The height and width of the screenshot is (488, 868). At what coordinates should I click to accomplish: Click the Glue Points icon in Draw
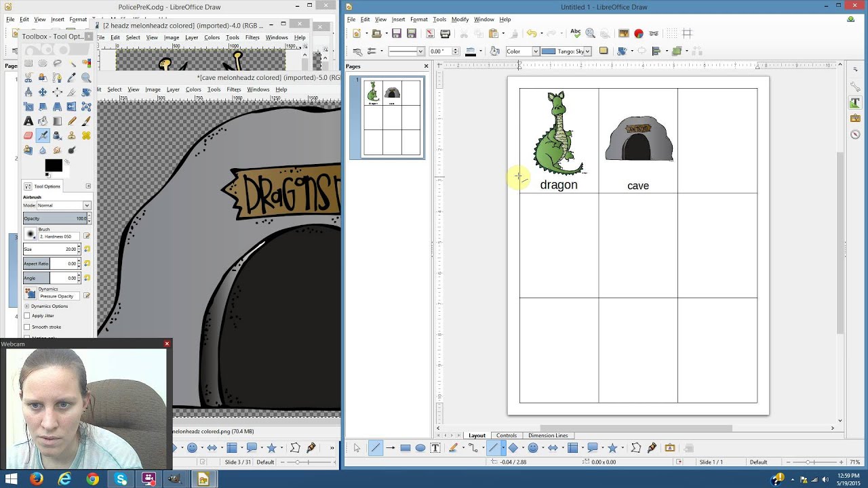(652, 448)
